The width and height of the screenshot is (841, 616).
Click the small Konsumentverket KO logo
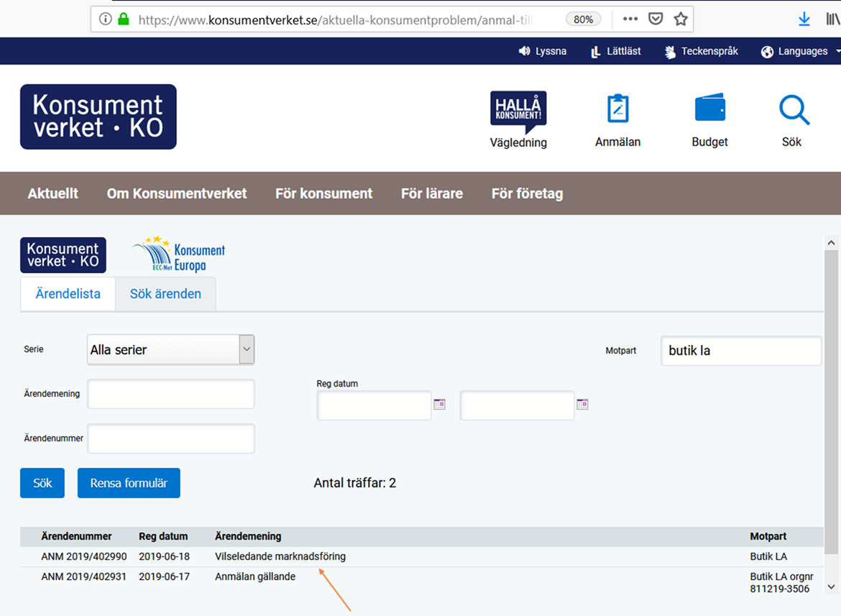coord(63,254)
